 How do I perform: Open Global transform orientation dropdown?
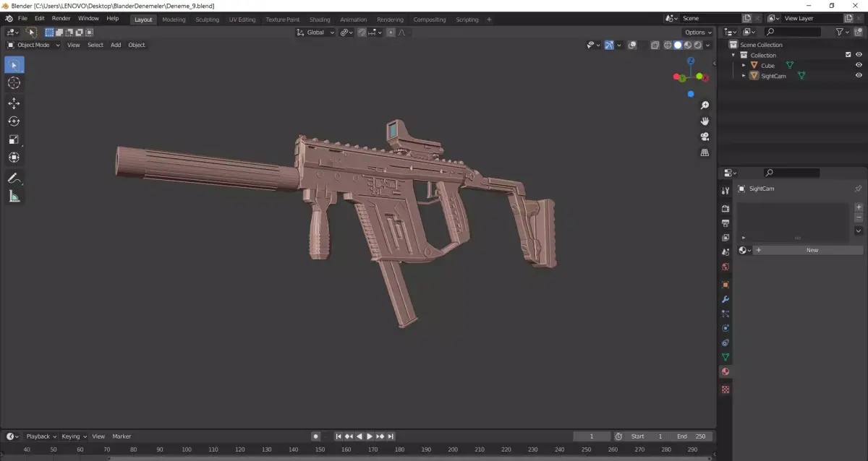pyautogui.click(x=316, y=33)
